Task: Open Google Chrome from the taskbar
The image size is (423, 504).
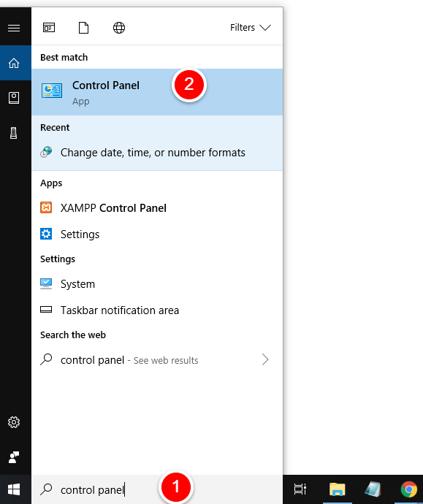Action: (408, 489)
